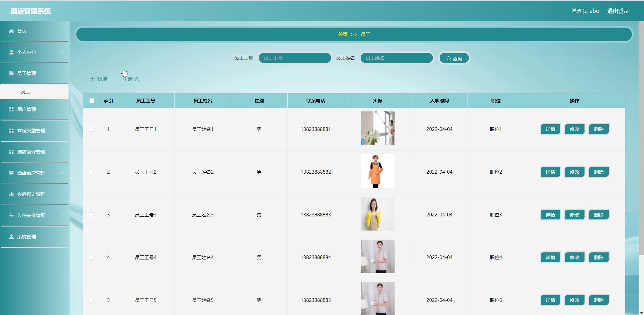644x315 pixels.
Task: Open the avatar photo of 员工姓名1
Action: pyautogui.click(x=377, y=128)
